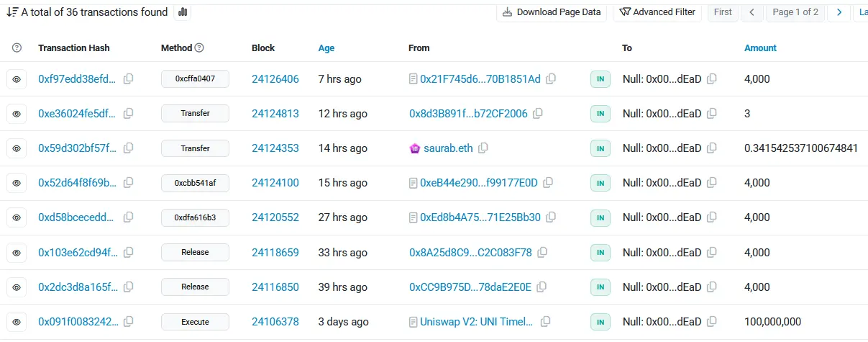Open block 24106378
Viewport: 868px width, 342px height.
point(275,322)
